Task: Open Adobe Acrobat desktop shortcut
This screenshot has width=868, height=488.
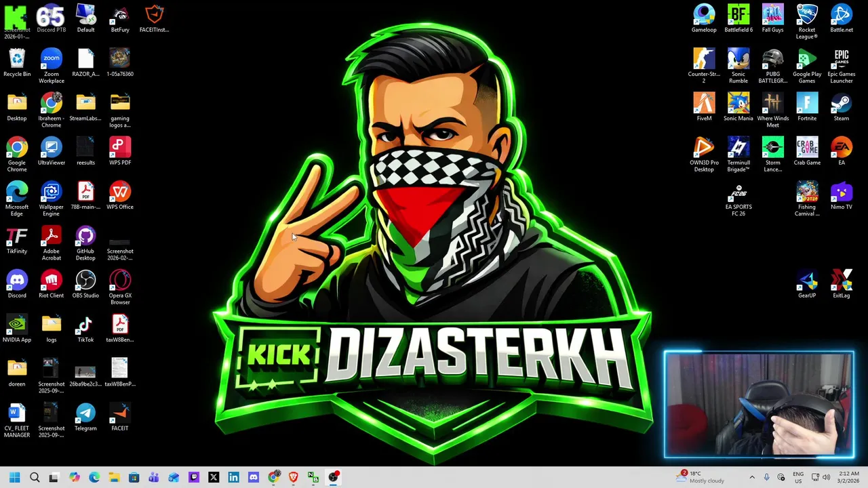Action: (x=51, y=243)
